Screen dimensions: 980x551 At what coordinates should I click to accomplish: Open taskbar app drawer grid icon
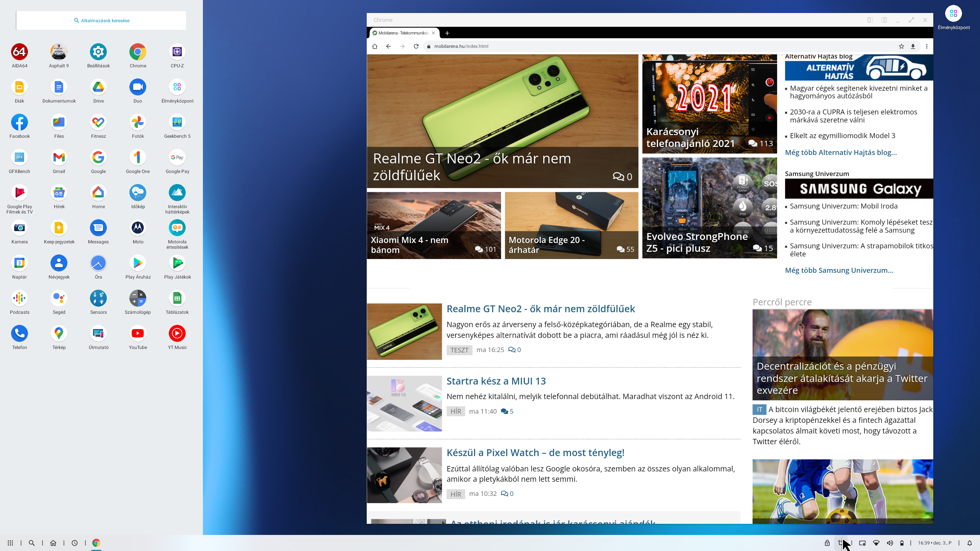10,543
